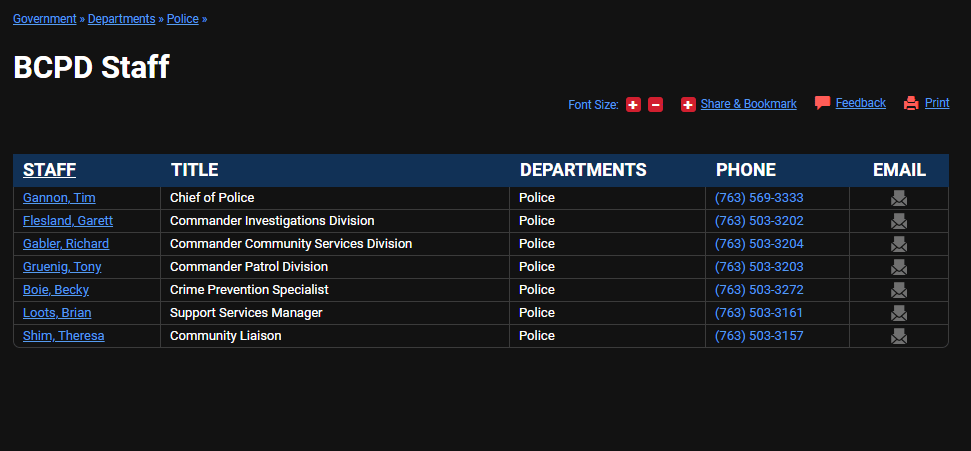The width and height of the screenshot is (971, 451).
Task: Sort table by STAFF column header
Action: 49,170
